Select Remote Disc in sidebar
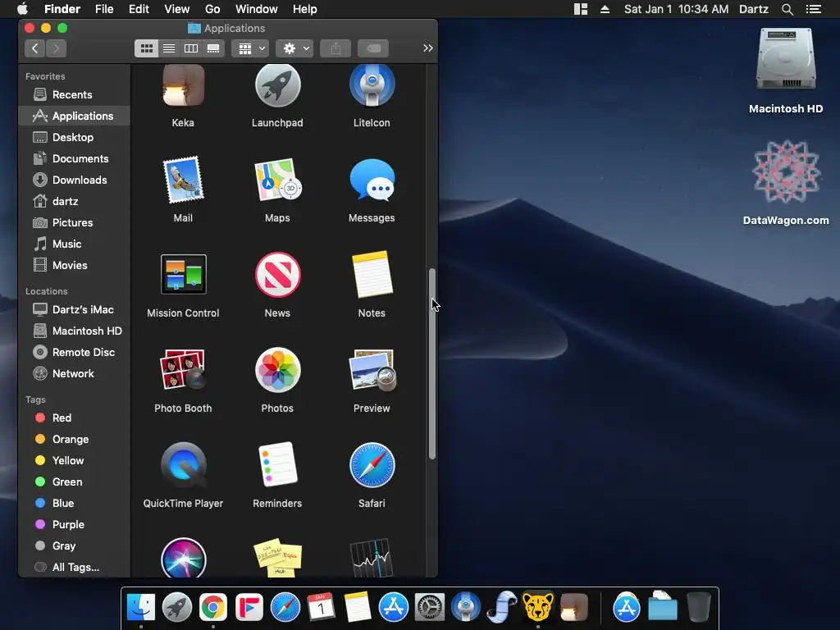Viewport: 840px width, 630px height. [x=75, y=352]
